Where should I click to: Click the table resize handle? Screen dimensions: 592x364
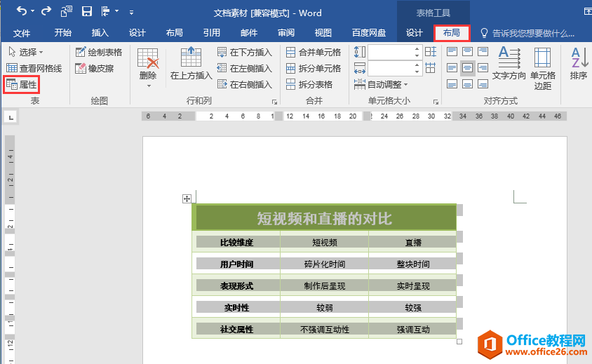tap(459, 342)
